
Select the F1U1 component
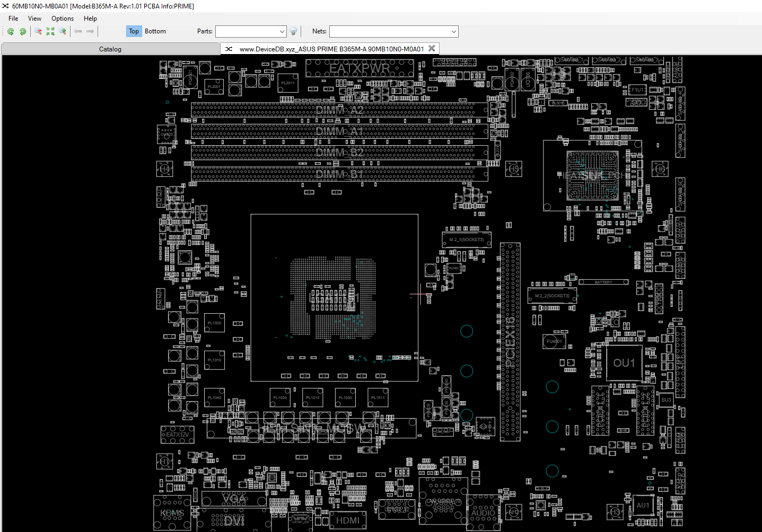point(637,90)
